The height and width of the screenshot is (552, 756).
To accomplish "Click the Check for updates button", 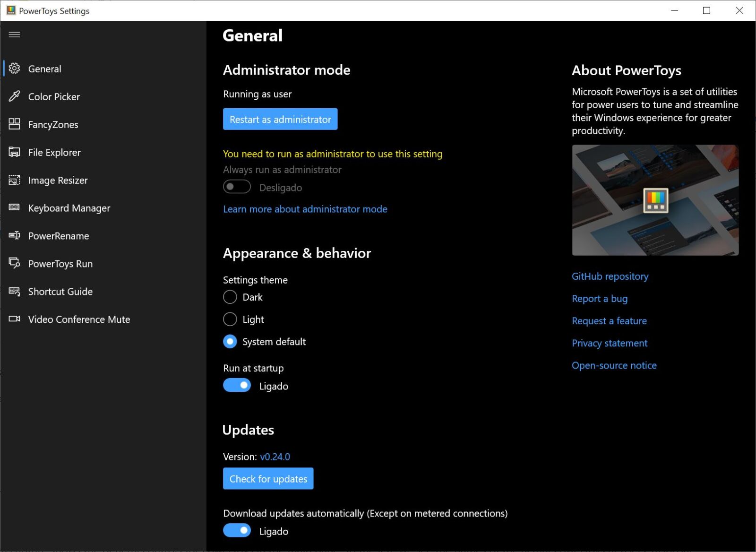I will 268,478.
